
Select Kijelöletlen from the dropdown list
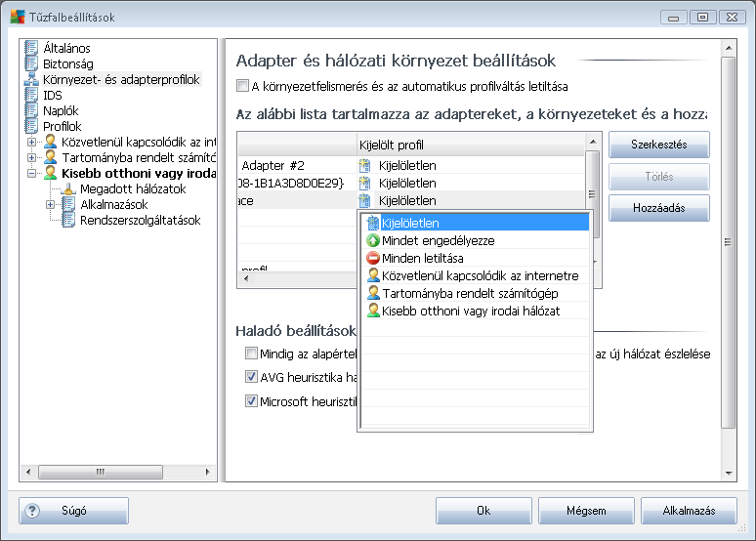(476, 223)
